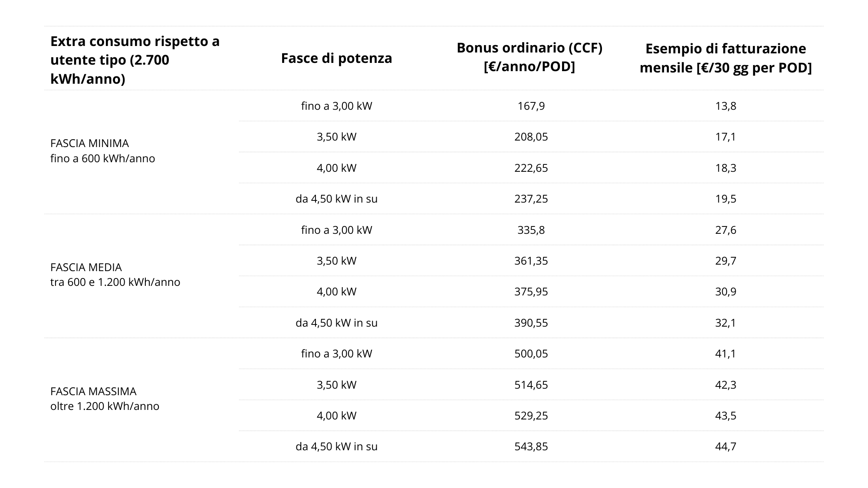Click the monthly billing value 32,1
This screenshot has width=868, height=488.
(x=725, y=323)
